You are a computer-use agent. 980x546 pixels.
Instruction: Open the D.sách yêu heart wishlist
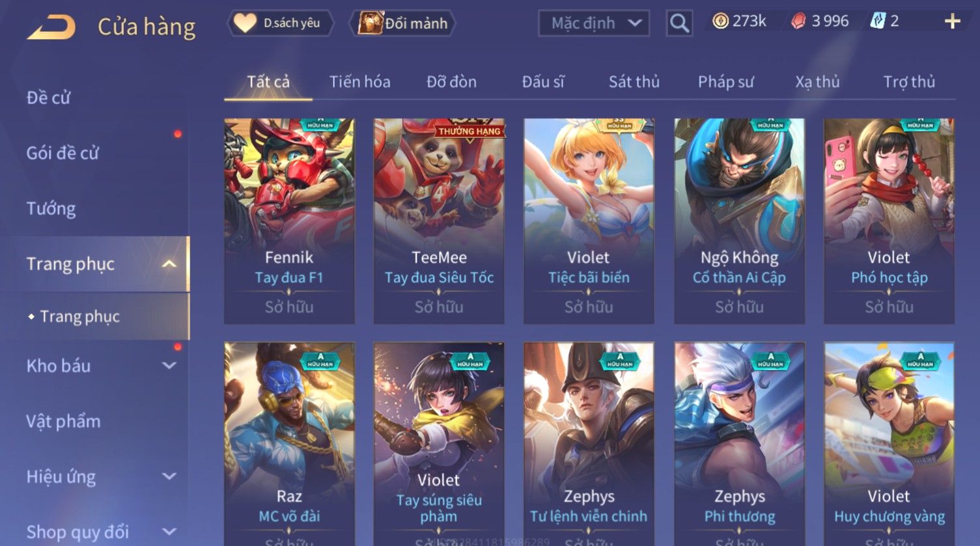click(281, 23)
